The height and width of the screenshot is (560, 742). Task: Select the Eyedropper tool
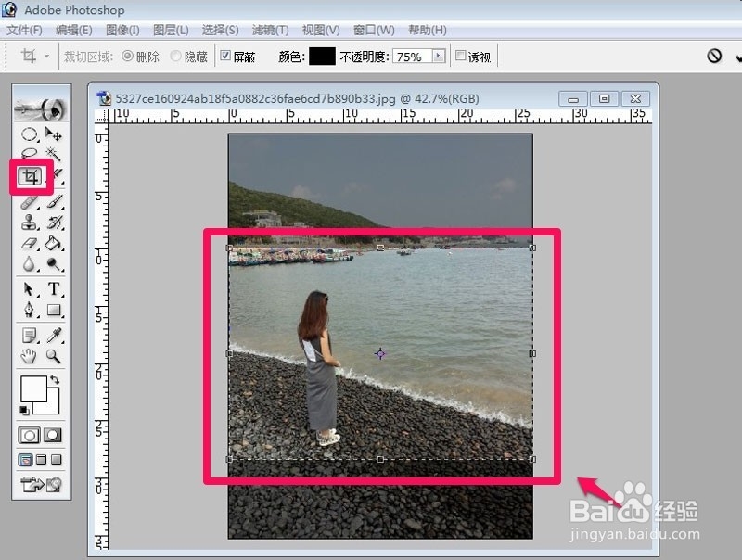point(54,336)
